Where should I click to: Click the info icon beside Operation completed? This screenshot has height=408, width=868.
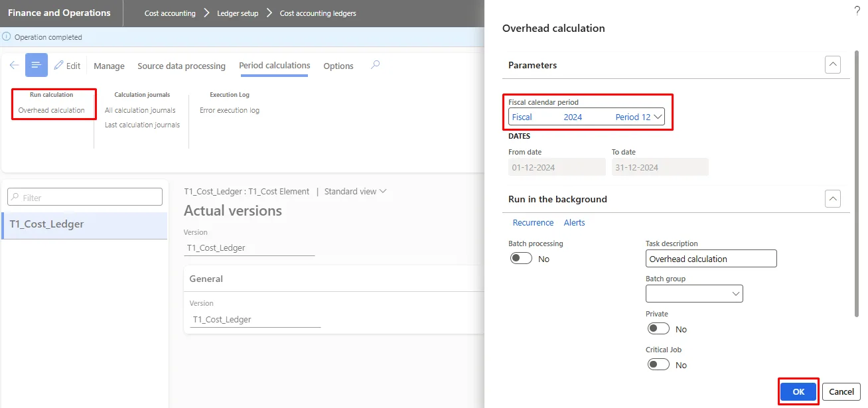click(x=7, y=37)
